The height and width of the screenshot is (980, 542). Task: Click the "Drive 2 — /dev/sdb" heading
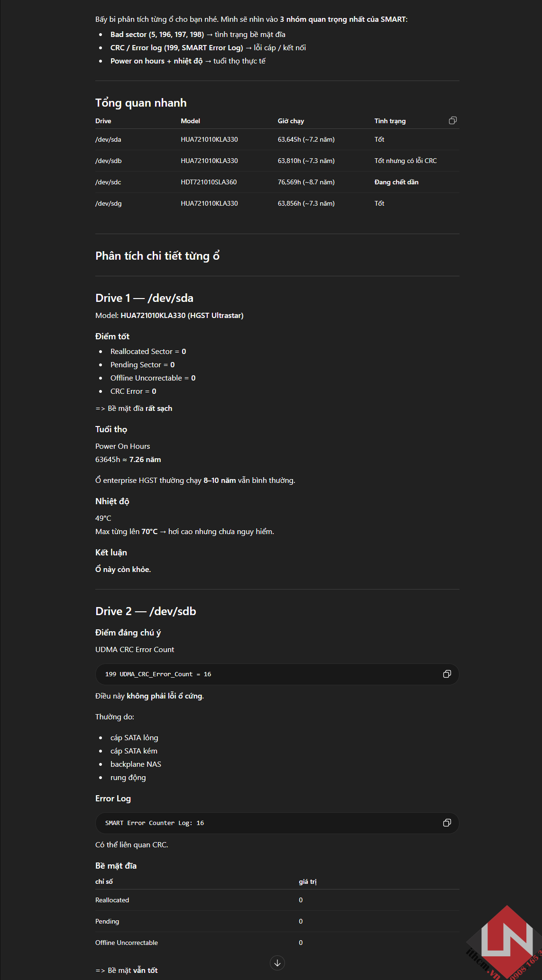click(x=146, y=611)
